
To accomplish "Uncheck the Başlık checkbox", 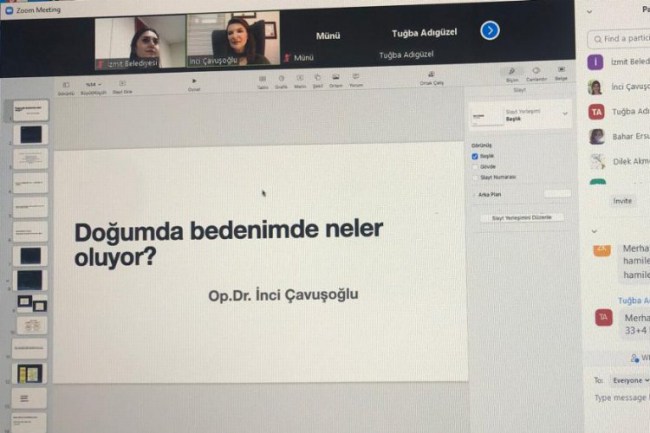I will (x=475, y=157).
